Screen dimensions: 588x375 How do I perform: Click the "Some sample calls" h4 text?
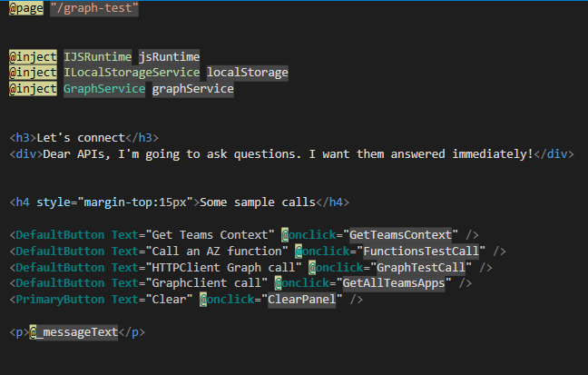click(x=258, y=202)
